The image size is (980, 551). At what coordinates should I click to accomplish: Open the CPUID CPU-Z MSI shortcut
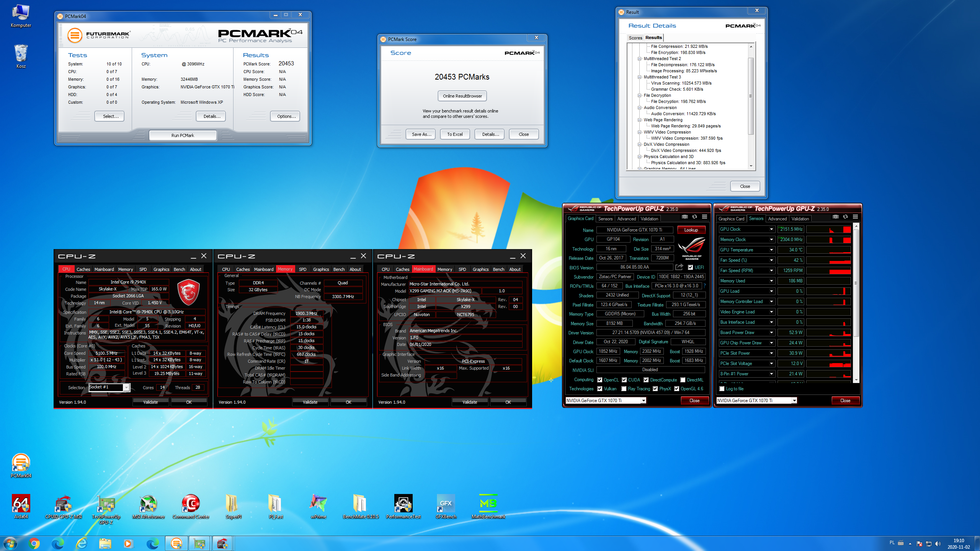64,507
